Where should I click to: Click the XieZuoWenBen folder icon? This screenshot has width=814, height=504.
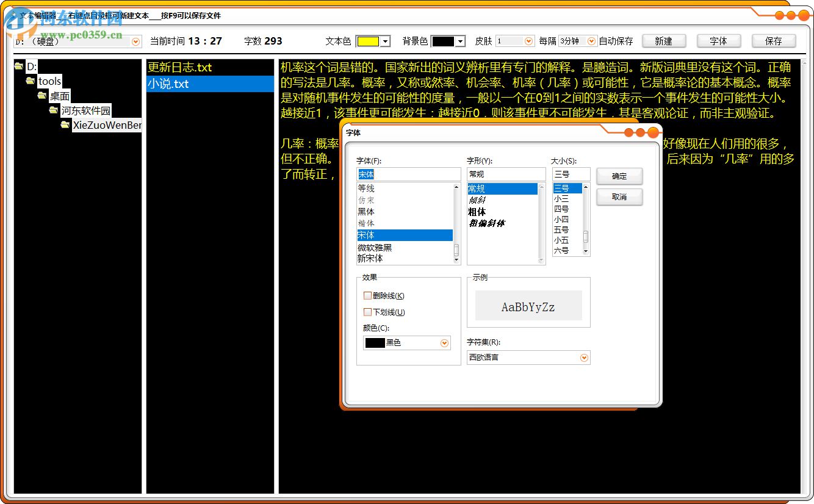[x=65, y=124]
